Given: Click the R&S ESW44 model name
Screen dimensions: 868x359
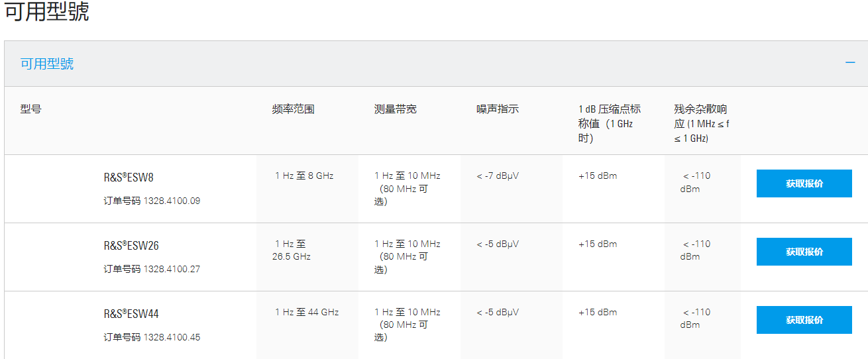Looking at the screenshot, I should 131,314.
